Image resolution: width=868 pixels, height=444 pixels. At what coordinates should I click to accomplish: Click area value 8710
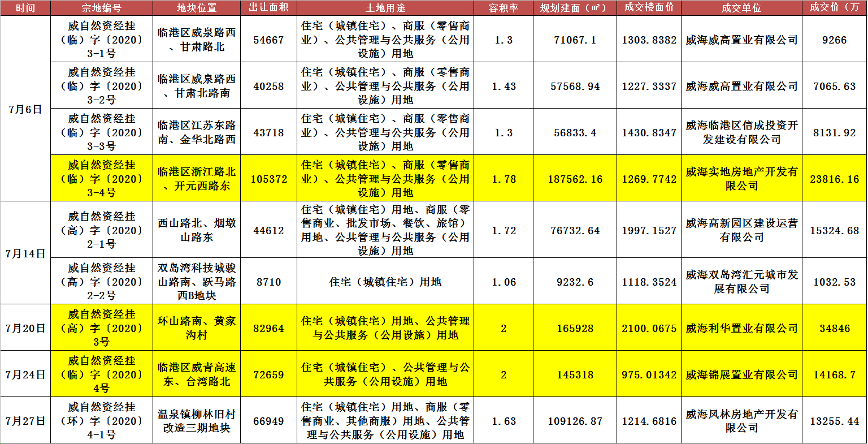click(269, 282)
